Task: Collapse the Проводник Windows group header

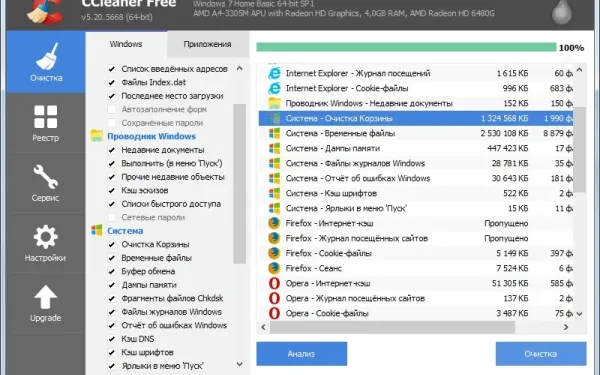Action: tap(151, 136)
